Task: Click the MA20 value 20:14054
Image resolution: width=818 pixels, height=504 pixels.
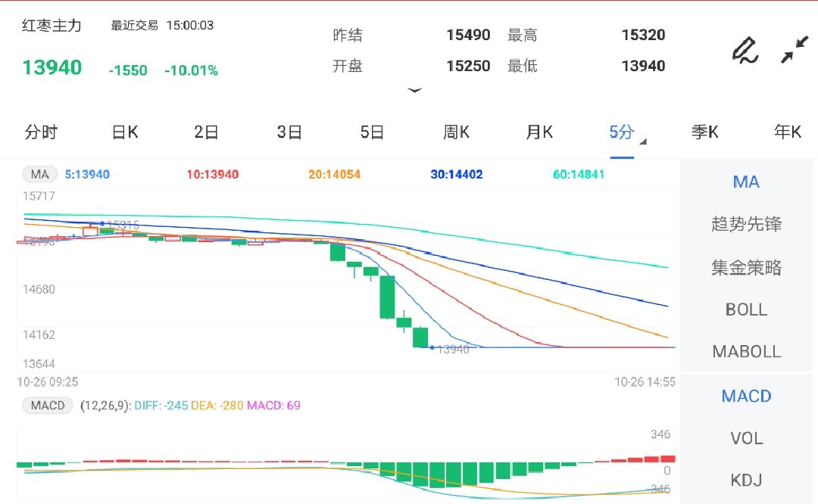Action: pyautogui.click(x=335, y=175)
